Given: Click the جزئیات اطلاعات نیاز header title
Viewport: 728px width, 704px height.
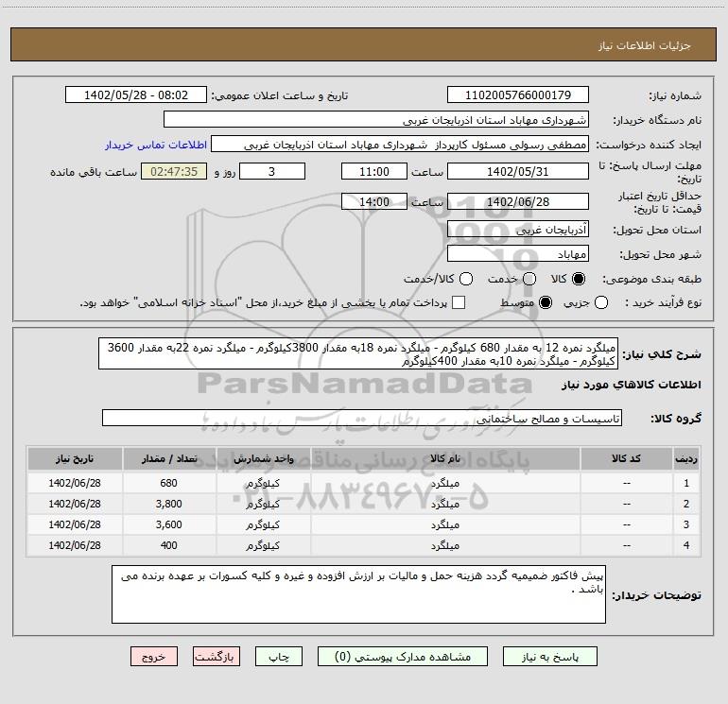Looking at the screenshot, I should coord(644,45).
